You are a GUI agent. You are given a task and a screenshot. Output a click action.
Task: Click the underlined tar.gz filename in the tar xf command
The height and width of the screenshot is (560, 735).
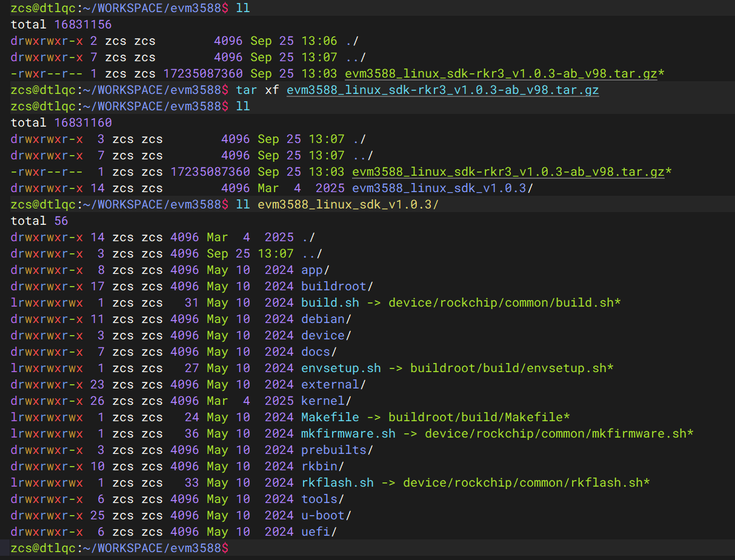pyautogui.click(x=442, y=90)
